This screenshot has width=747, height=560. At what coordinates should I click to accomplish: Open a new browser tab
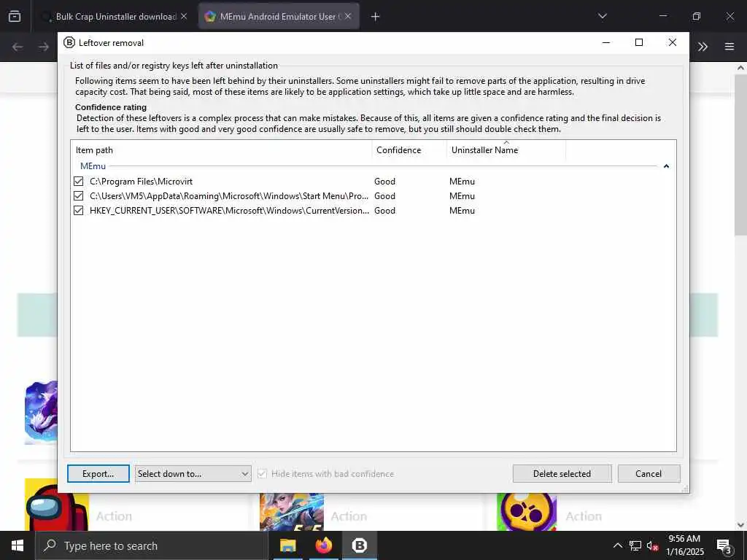click(x=376, y=17)
